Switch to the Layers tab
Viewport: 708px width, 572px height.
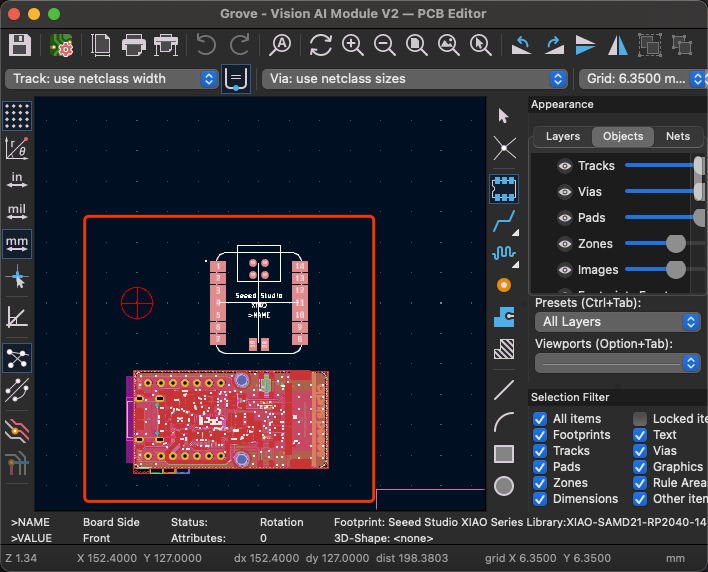click(x=563, y=136)
